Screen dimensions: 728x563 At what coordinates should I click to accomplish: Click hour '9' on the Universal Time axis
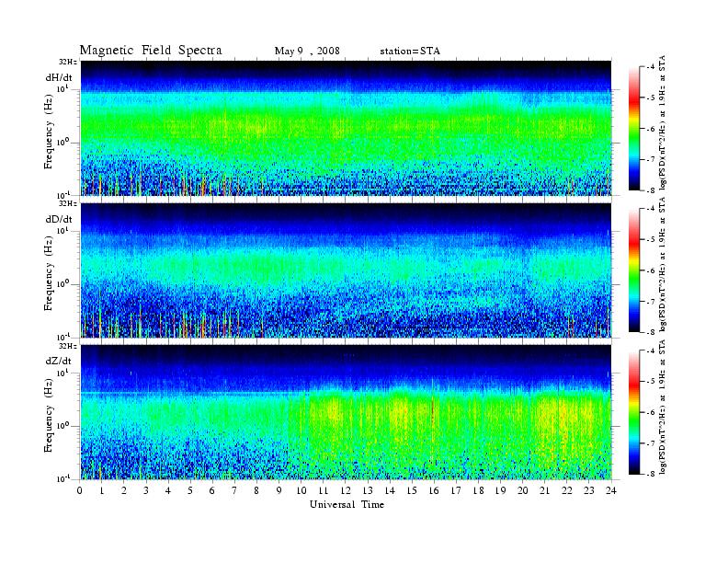coord(279,491)
